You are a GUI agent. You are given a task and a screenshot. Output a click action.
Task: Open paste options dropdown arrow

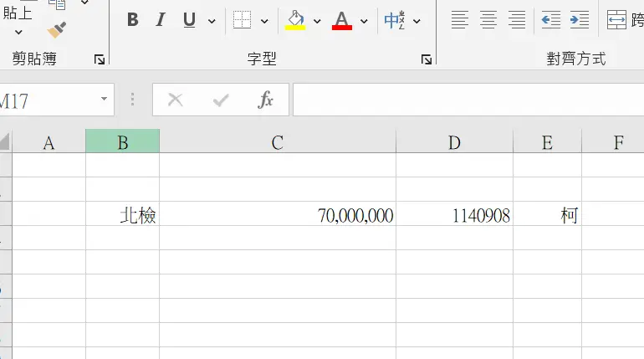tap(18, 32)
